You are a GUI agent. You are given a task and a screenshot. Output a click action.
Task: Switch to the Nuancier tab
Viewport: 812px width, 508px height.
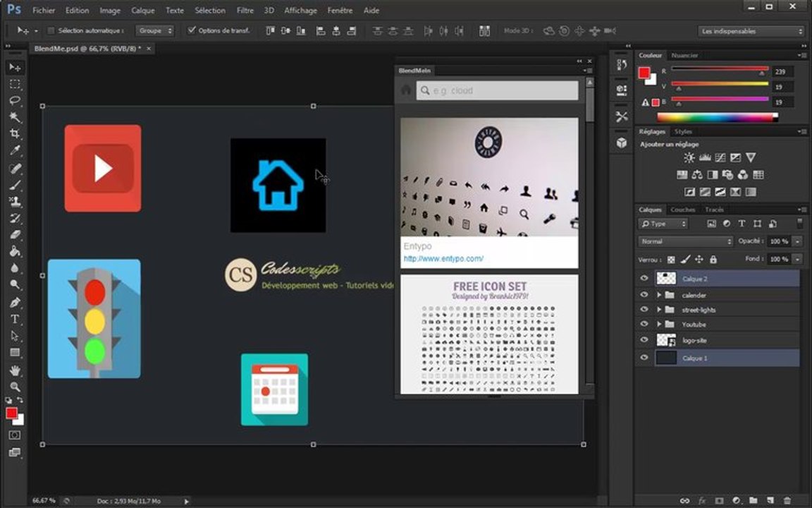click(684, 56)
